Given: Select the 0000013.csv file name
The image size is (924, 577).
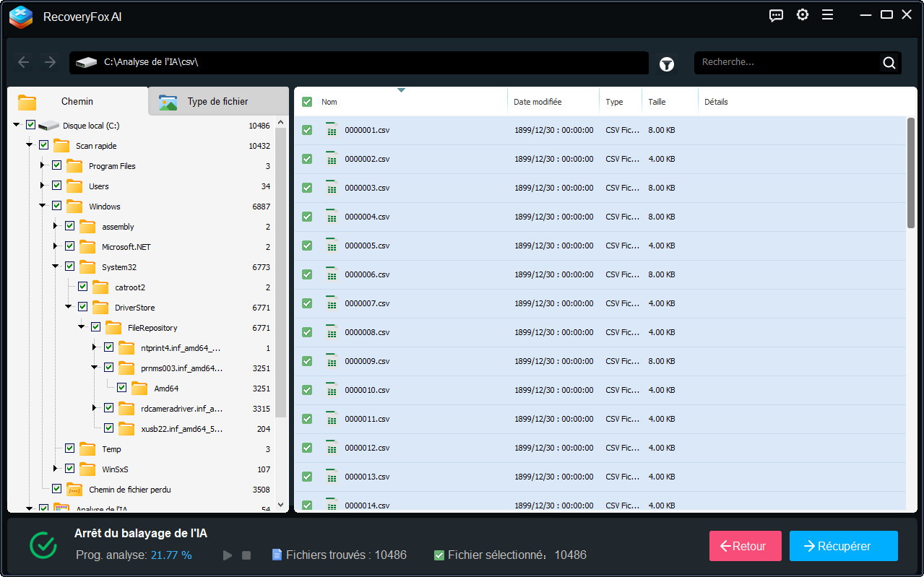Looking at the screenshot, I should point(367,477).
